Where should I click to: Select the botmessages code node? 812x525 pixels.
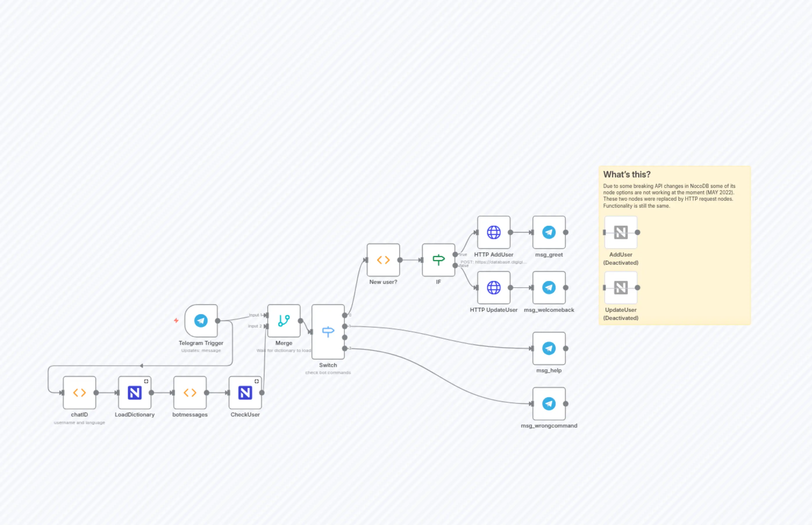pyautogui.click(x=189, y=393)
